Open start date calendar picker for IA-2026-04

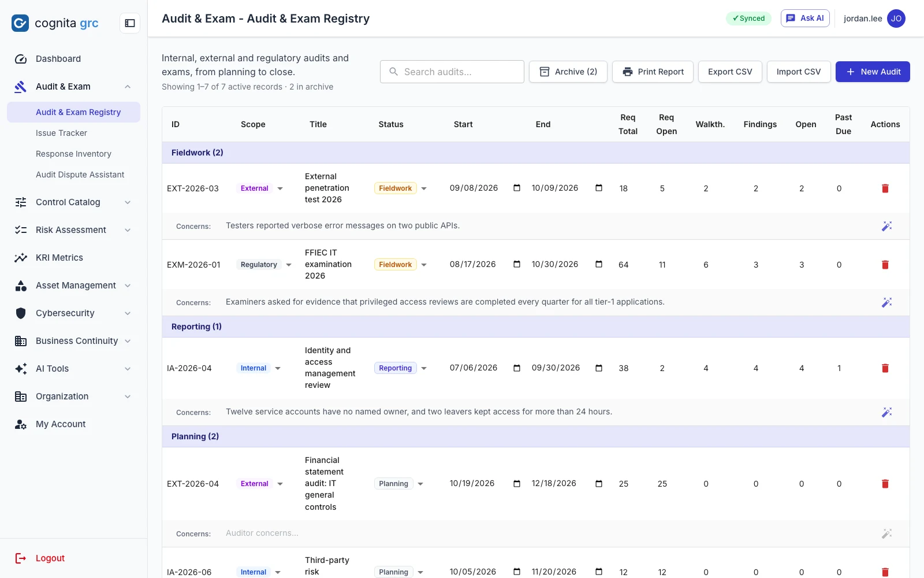pyautogui.click(x=517, y=368)
